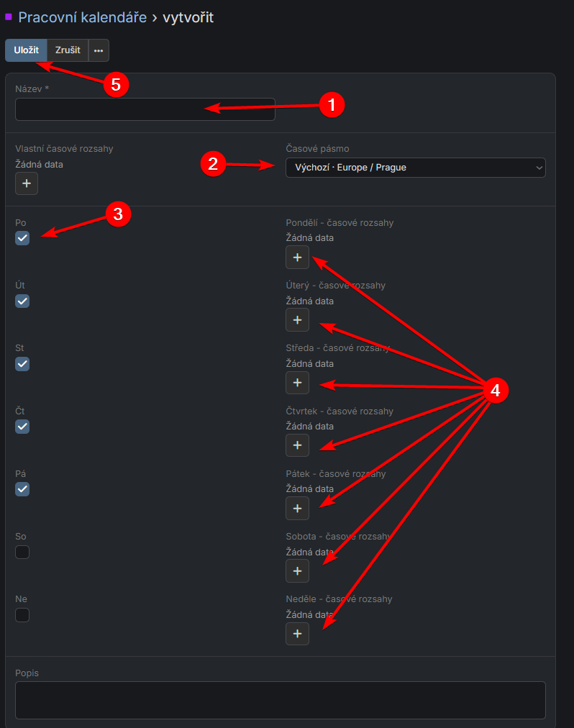
Task: Enable the Ne (Sunday) checkbox
Action: pos(22,615)
